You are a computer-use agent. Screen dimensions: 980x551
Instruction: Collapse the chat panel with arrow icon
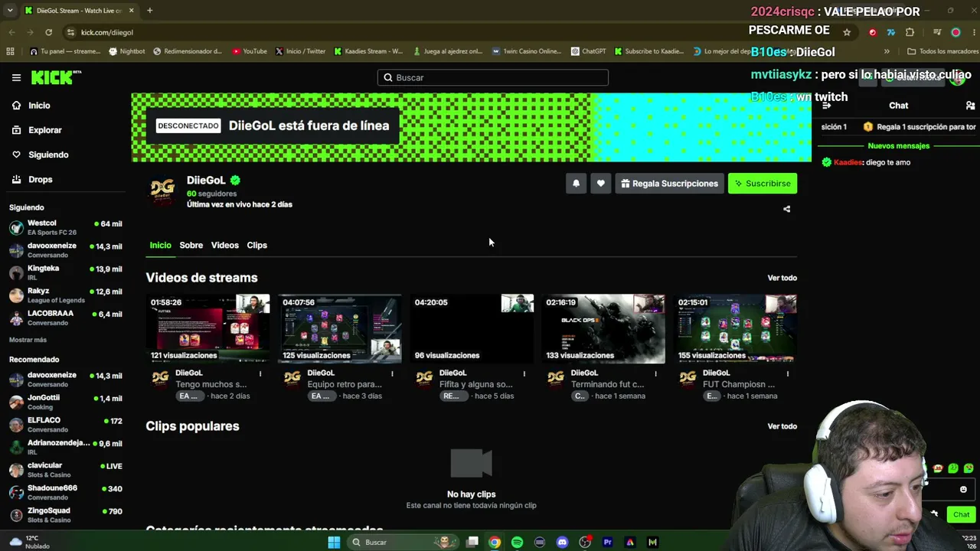pos(826,106)
